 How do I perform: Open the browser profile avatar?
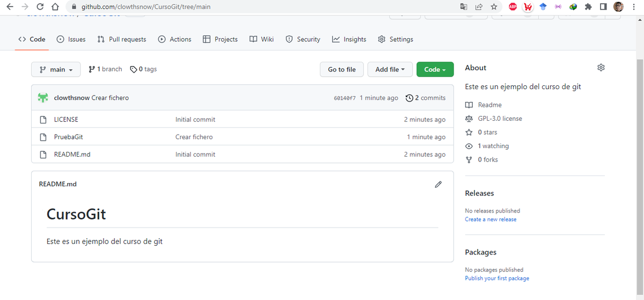click(619, 7)
